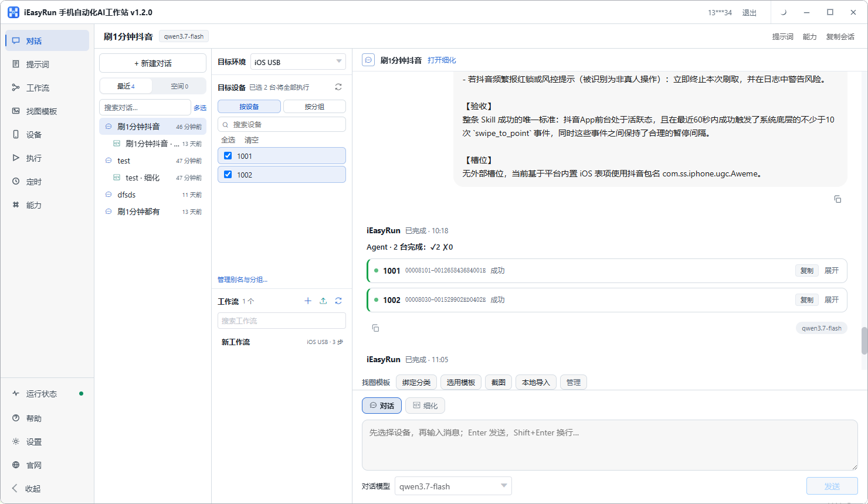Select the 对话 input mode

pyautogui.click(x=382, y=406)
